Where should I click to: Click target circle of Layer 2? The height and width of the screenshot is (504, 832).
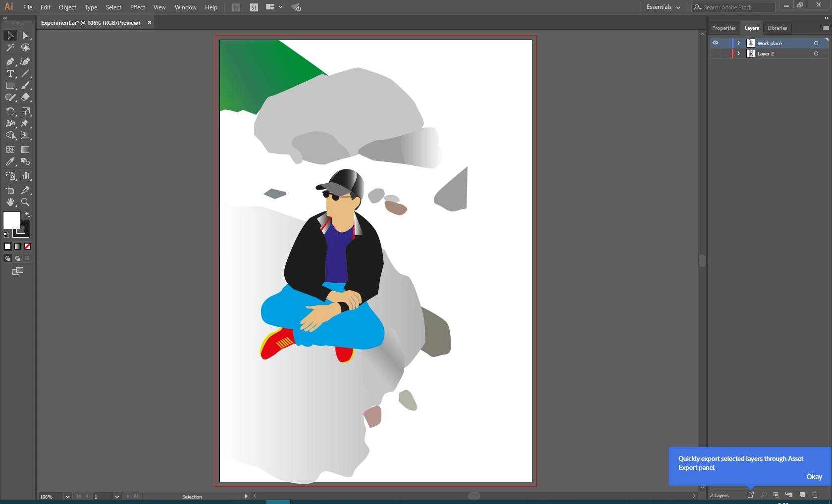[816, 53]
